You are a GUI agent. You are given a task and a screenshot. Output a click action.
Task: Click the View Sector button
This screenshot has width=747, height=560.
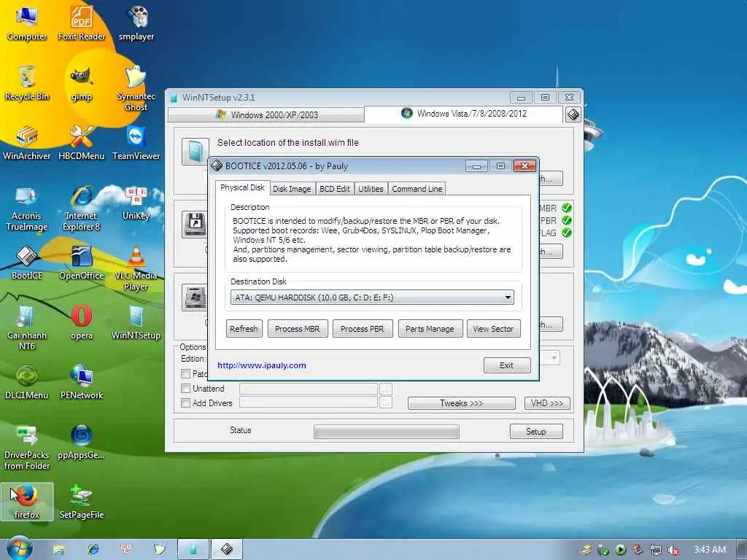click(493, 329)
